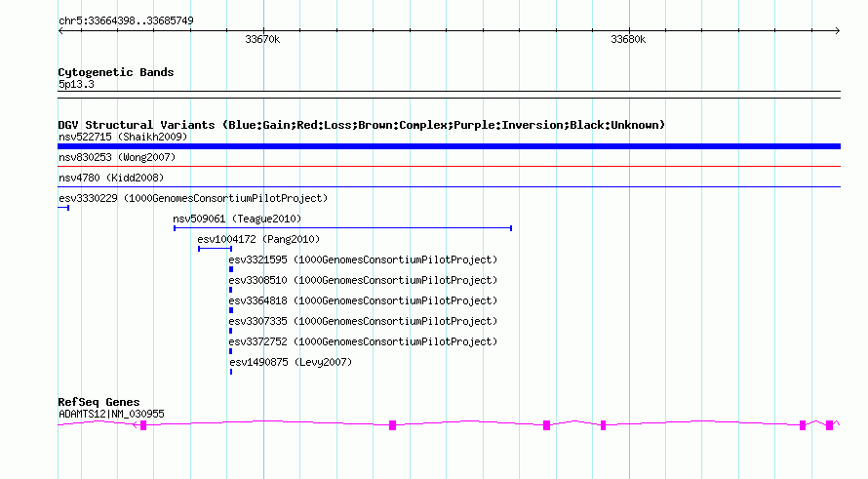Click the small blue esv3364818 marker

pyautogui.click(x=231, y=310)
